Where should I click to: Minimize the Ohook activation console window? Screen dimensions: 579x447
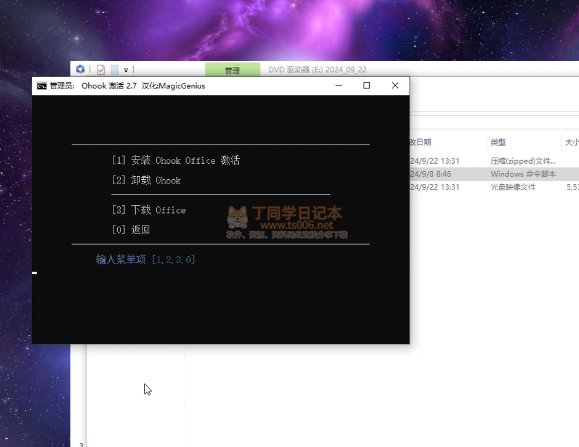pyautogui.click(x=339, y=86)
